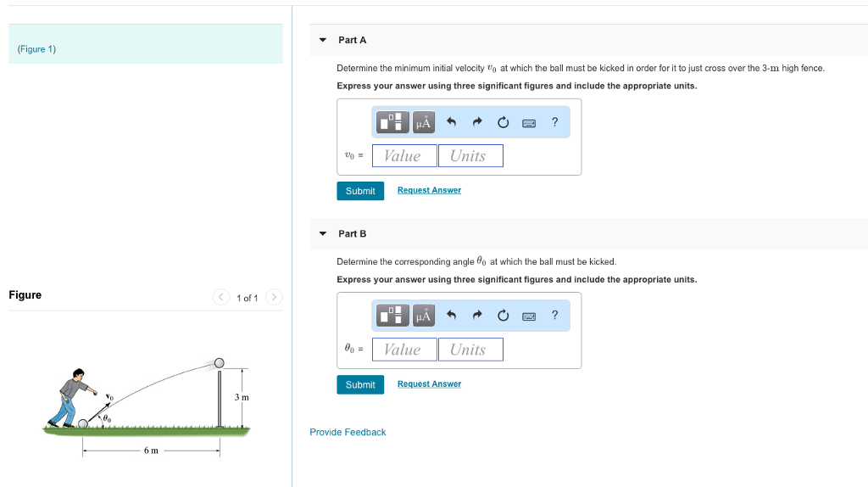Viewport: 868px width, 487px height.
Task: Open keyboard shortcuts in Part B
Action: pos(529,316)
